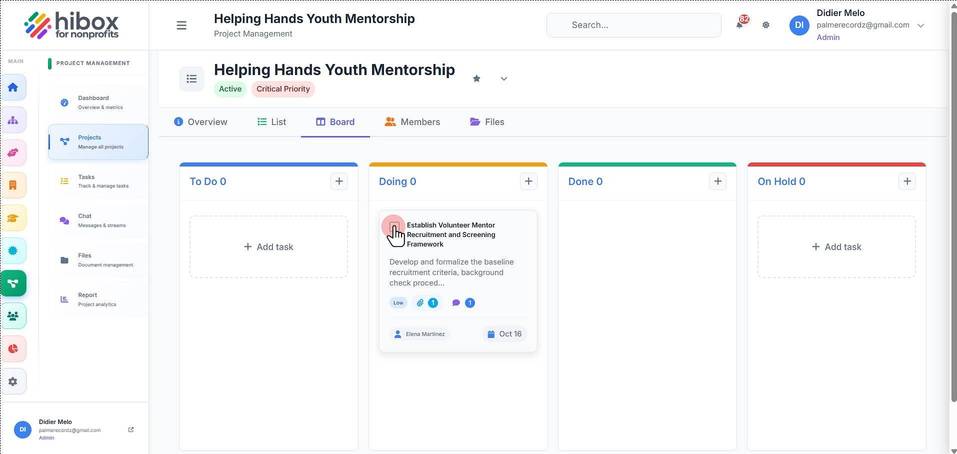The height and width of the screenshot is (454, 957).
Task: Open the people group sidebar icon
Action: pos(13,315)
